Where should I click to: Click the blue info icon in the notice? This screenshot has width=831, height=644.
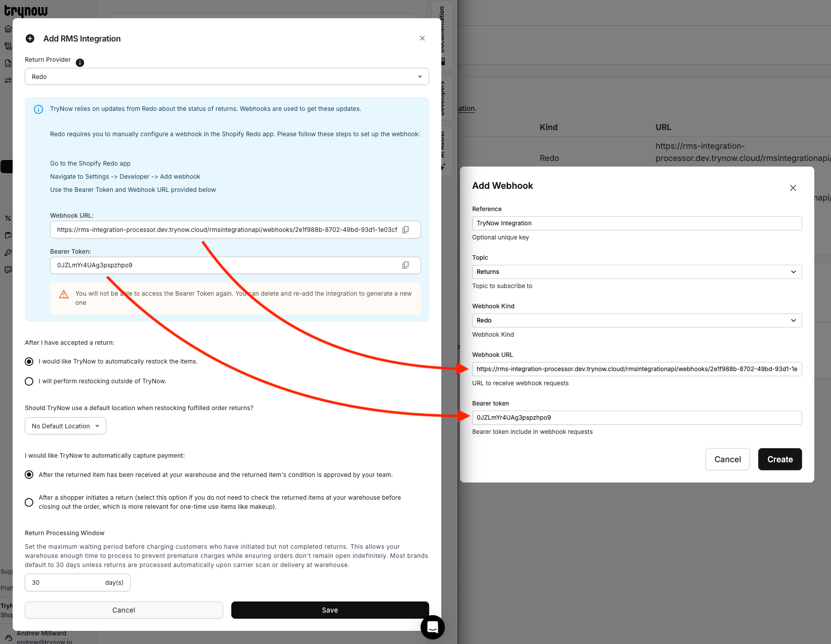pyautogui.click(x=38, y=109)
